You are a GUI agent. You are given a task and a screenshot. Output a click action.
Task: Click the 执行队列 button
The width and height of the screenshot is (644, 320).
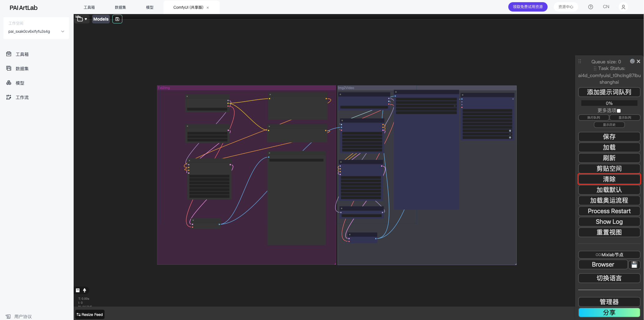coord(593,118)
